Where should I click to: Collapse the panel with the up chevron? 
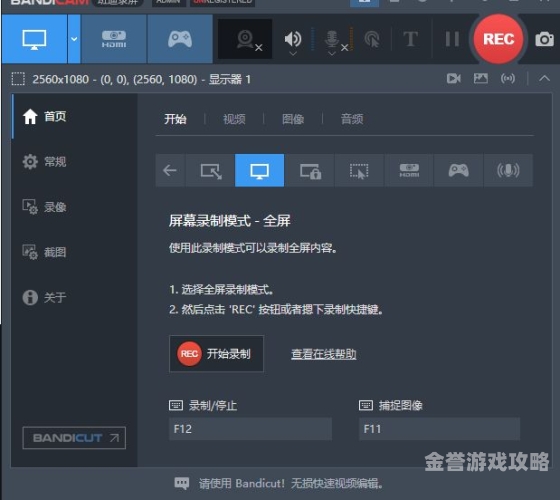(544, 78)
